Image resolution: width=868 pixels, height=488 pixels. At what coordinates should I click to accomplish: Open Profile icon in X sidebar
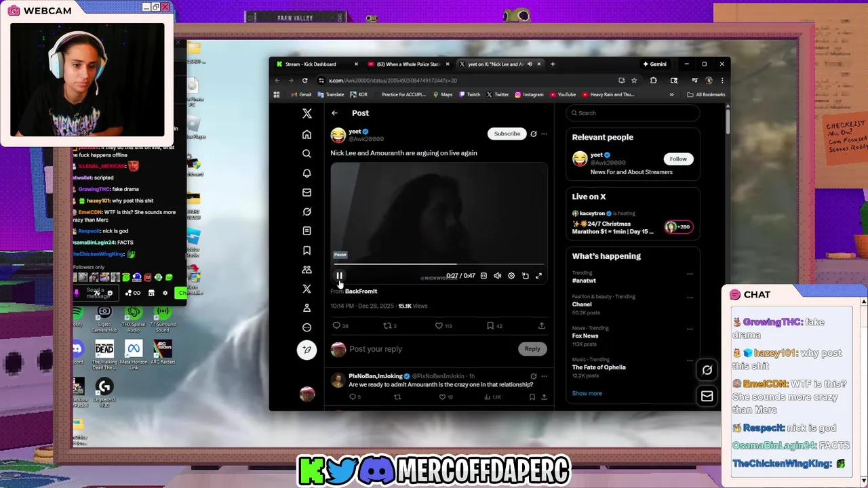coord(307,308)
